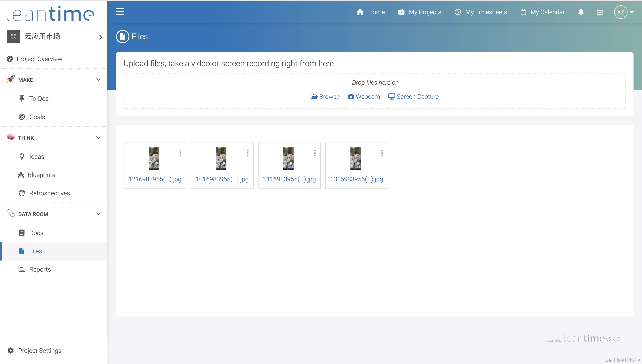The image size is (642, 364).
Task: Click Browse to upload files
Action: click(x=325, y=97)
